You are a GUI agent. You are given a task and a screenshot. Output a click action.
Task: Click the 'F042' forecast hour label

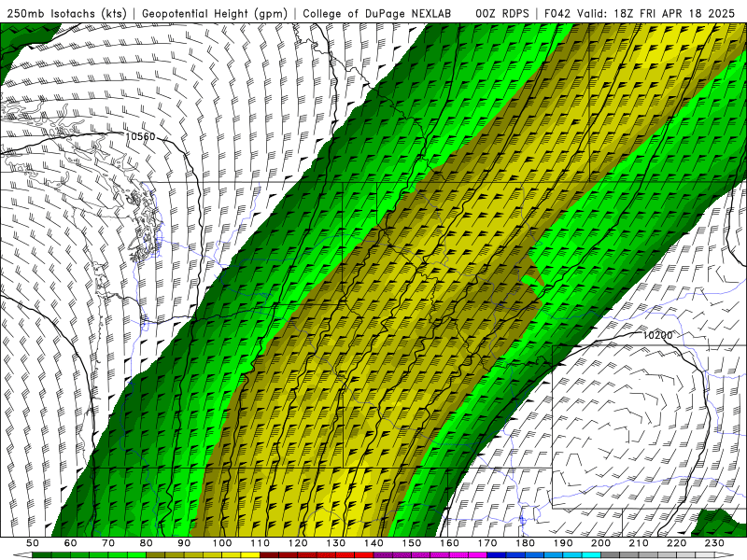click(x=557, y=13)
